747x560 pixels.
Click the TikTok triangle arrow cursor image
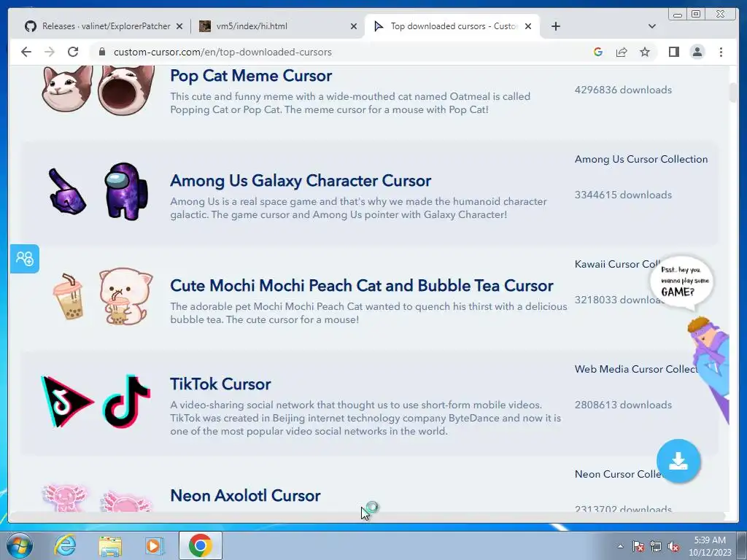(x=66, y=401)
